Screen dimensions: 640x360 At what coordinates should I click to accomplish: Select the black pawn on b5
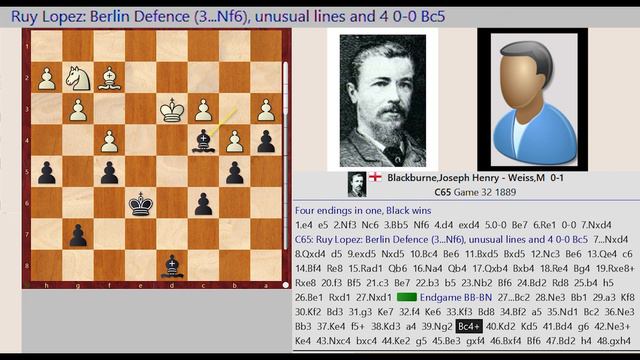pos(235,172)
